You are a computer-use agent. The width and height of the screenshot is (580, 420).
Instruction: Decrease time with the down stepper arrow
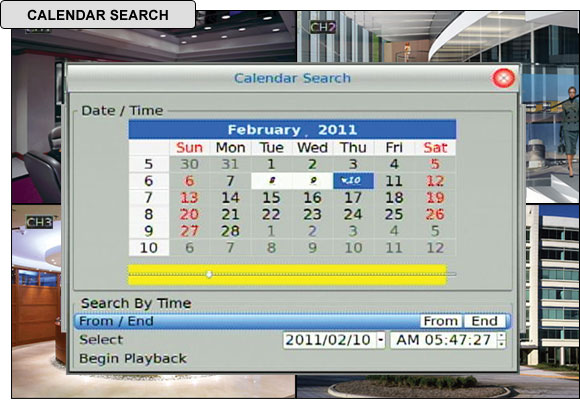[x=501, y=344]
